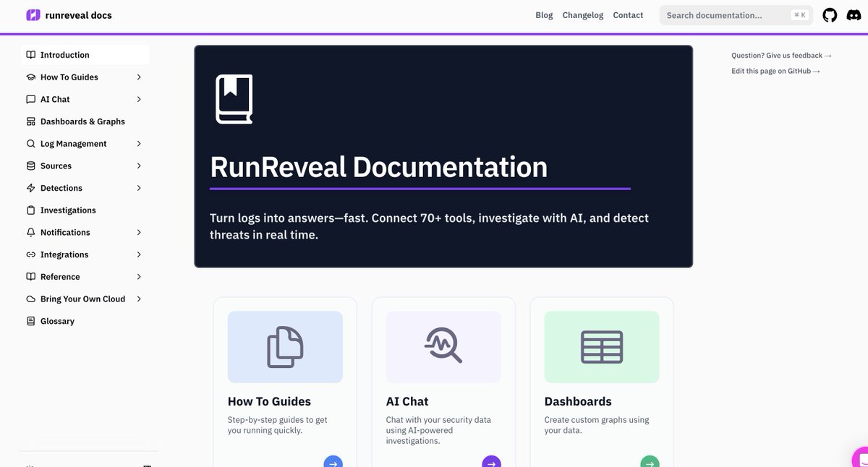Open the Contact header link
868x467 pixels.
pos(628,15)
